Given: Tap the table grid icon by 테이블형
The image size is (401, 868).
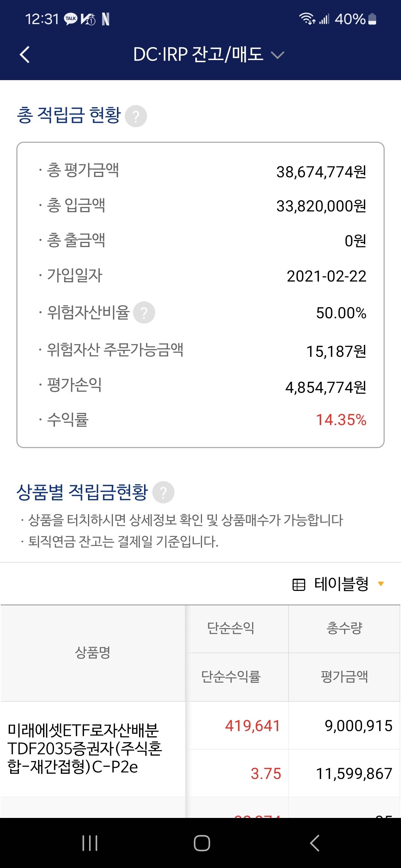Looking at the screenshot, I should pyautogui.click(x=299, y=585).
